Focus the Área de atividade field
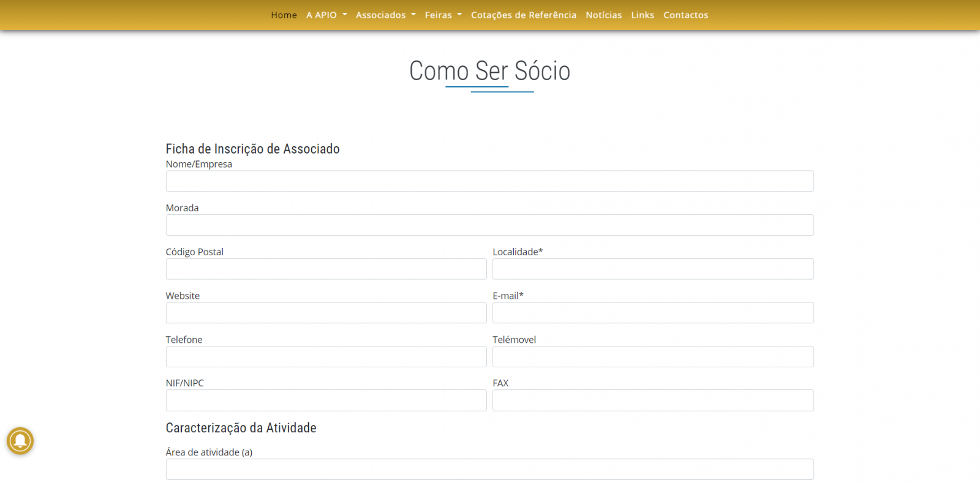The image size is (980, 483). click(x=489, y=470)
